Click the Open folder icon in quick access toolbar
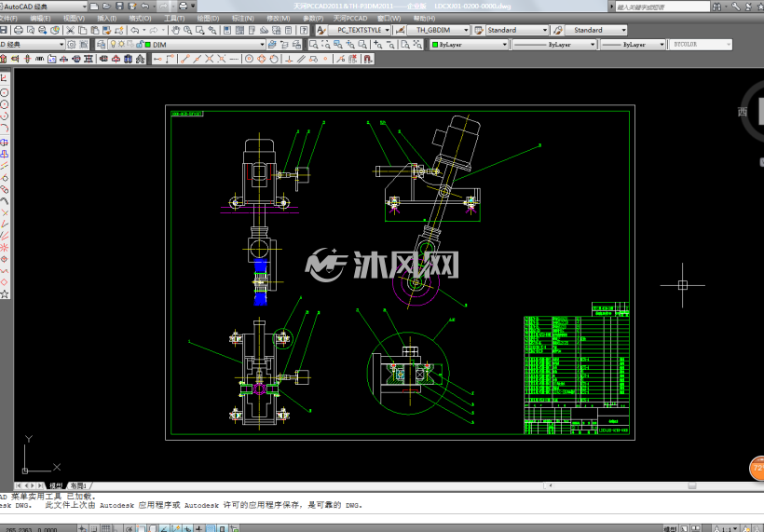The height and width of the screenshot is (532, 764). (x=106, y=6)
